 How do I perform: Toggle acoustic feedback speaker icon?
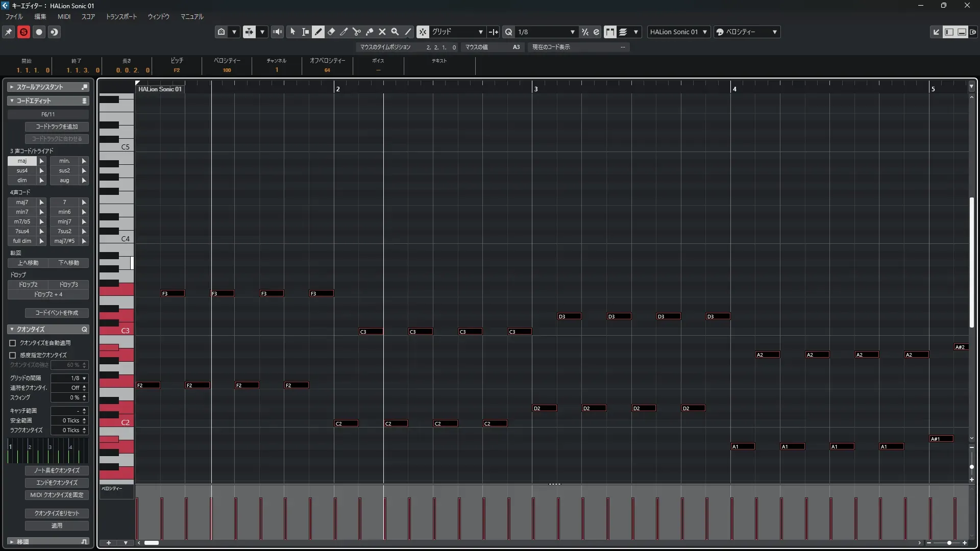pos(277,32)
